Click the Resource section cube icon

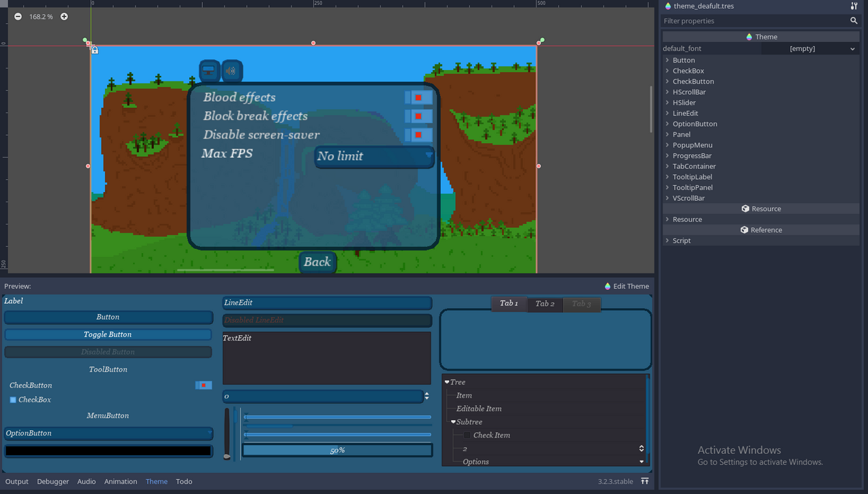[745, 208]
